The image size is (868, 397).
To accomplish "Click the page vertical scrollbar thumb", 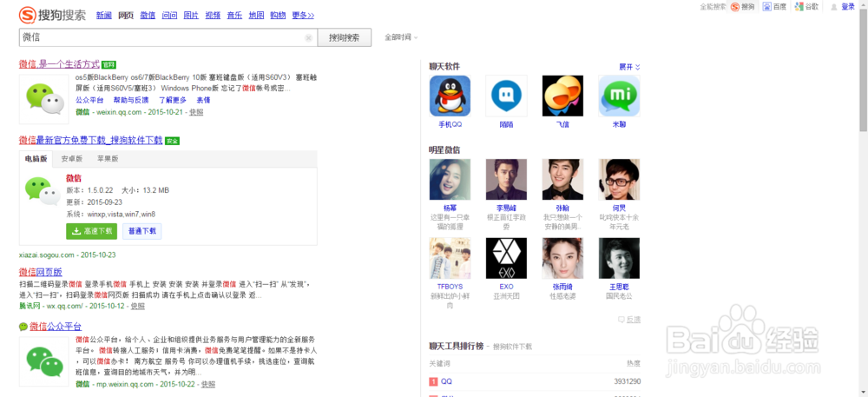I will pos(863,69).
